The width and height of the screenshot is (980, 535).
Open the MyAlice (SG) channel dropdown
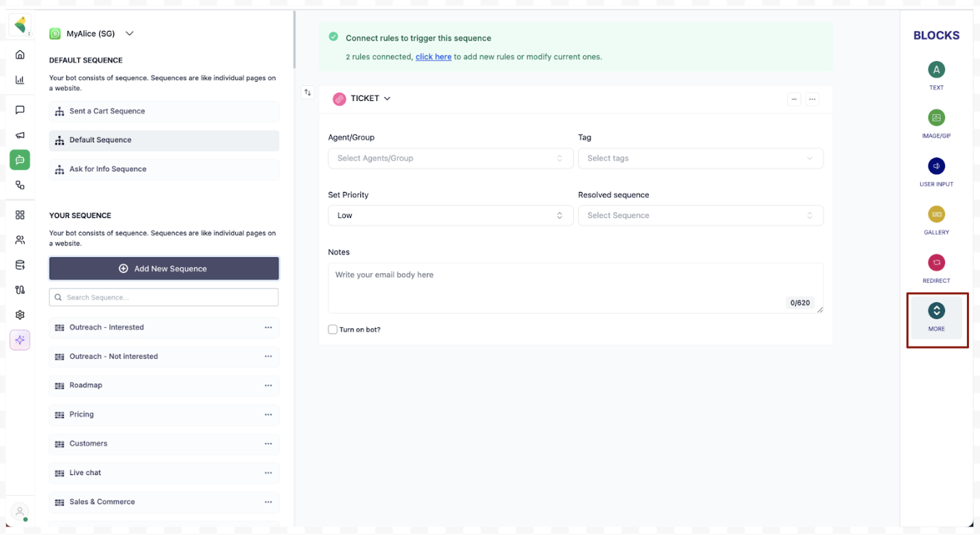(91, 33)
